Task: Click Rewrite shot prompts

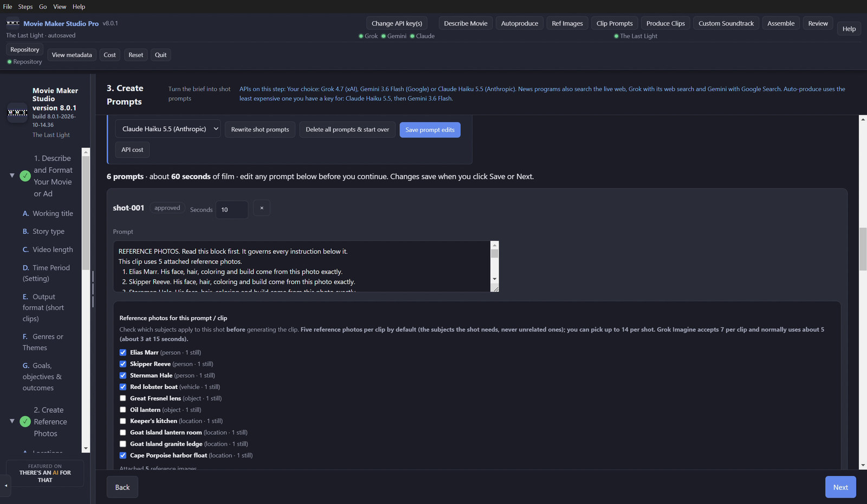Action: coord(260,130)
